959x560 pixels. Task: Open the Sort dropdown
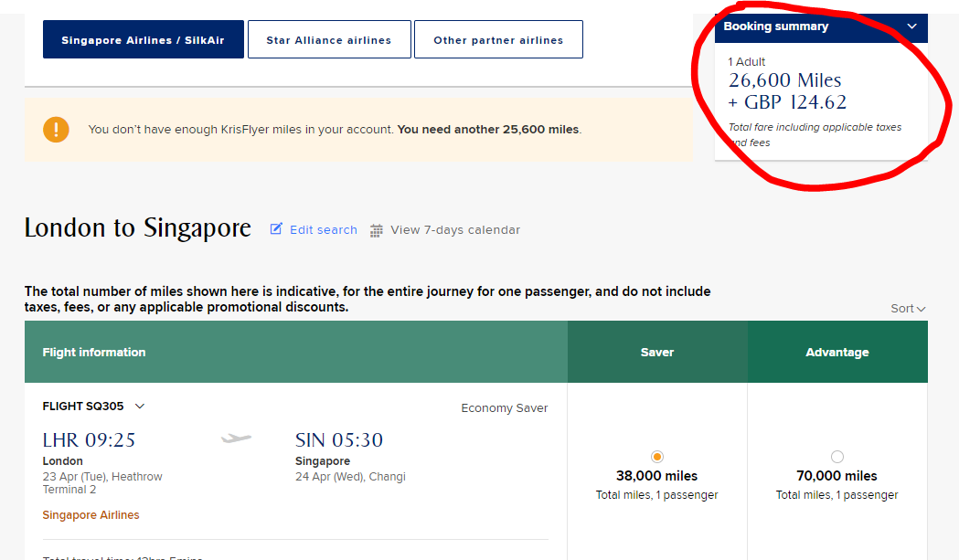tap(908, 309)
